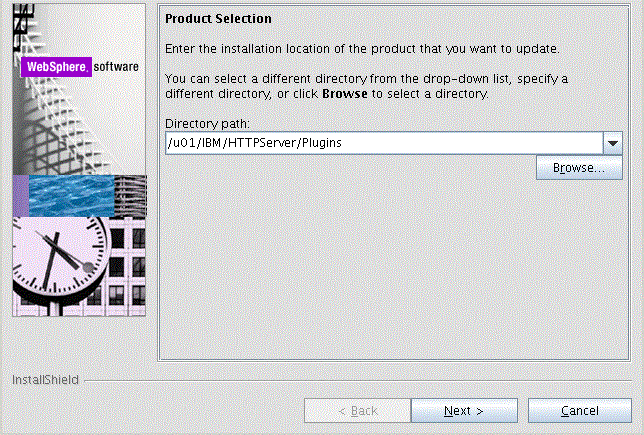644x435 pixels.
Task: Click the disabled Back button
Action: 357,411
